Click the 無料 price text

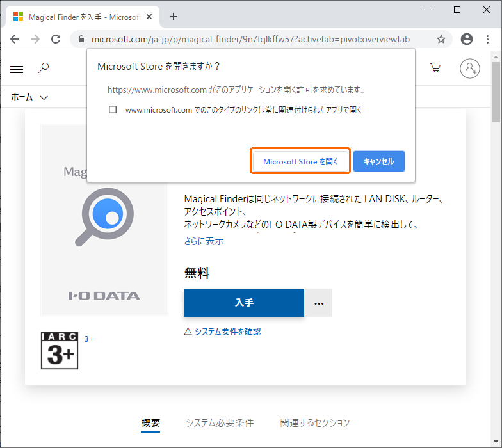(x=197, y=273)
